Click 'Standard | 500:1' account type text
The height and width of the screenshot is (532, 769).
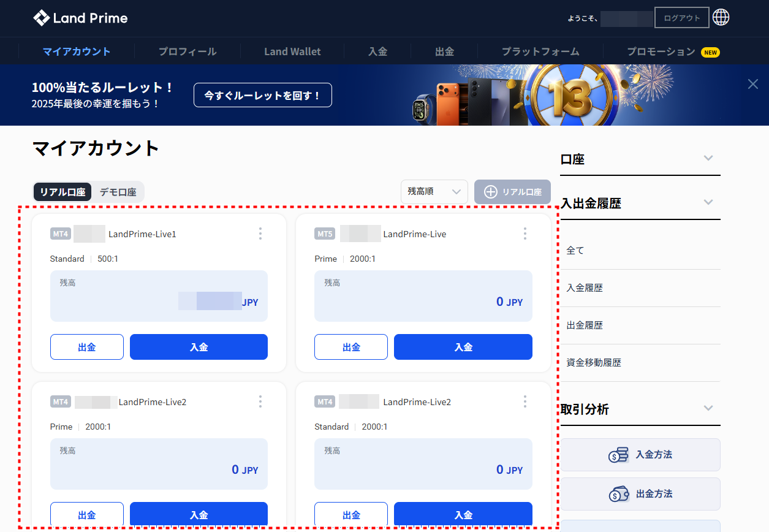(84, 259)
